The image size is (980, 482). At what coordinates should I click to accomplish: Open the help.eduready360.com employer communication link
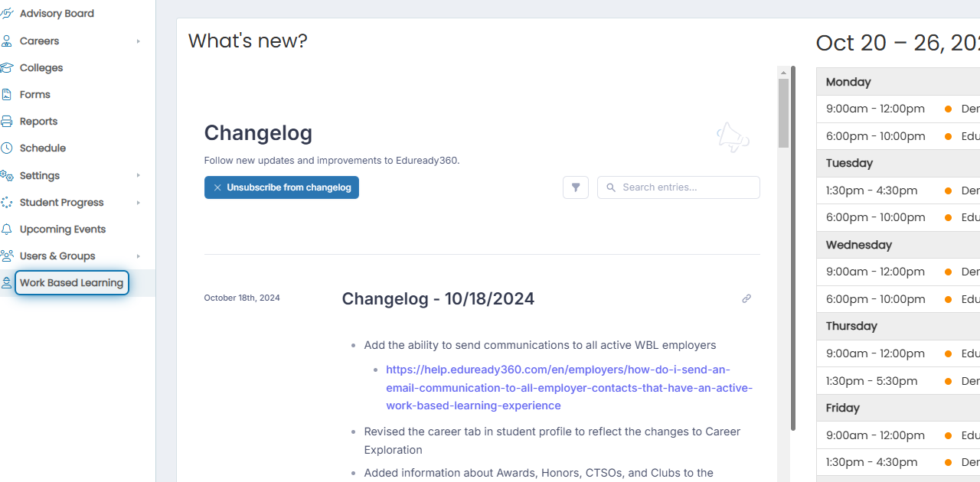[569, 387]
